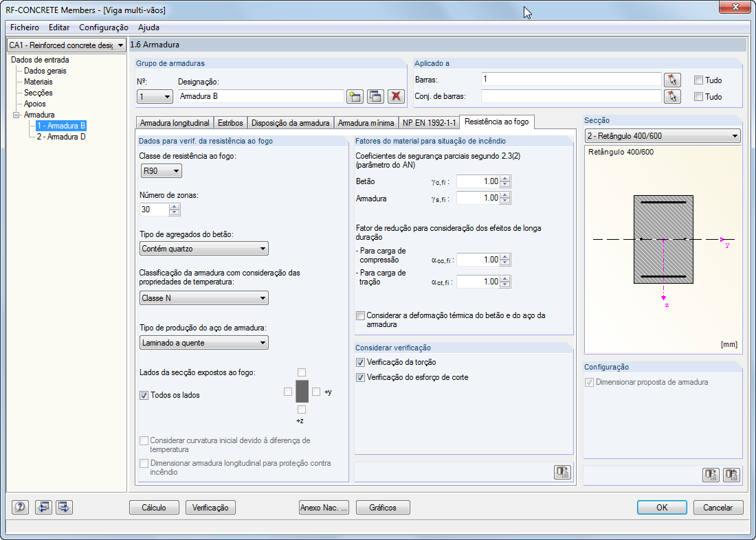Select Materiais in tree
The height and width of the screenshot is (540, 756).
tap(38, 82)
